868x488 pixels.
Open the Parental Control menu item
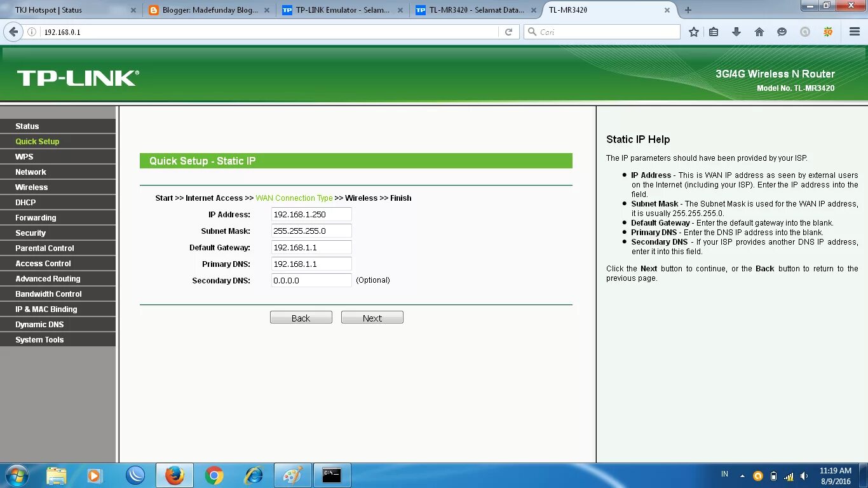tap(58, 248)
